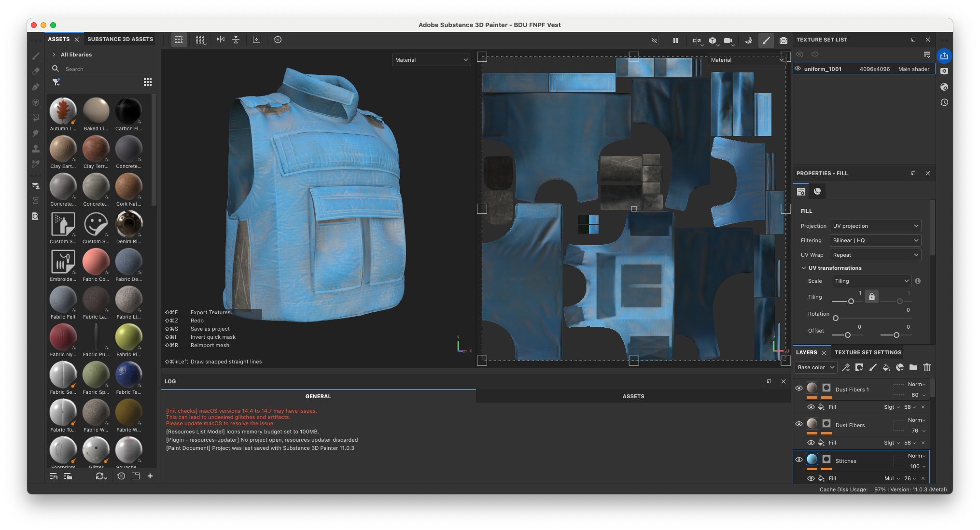Toggle the tiling ratio lock

click(872, 297)
